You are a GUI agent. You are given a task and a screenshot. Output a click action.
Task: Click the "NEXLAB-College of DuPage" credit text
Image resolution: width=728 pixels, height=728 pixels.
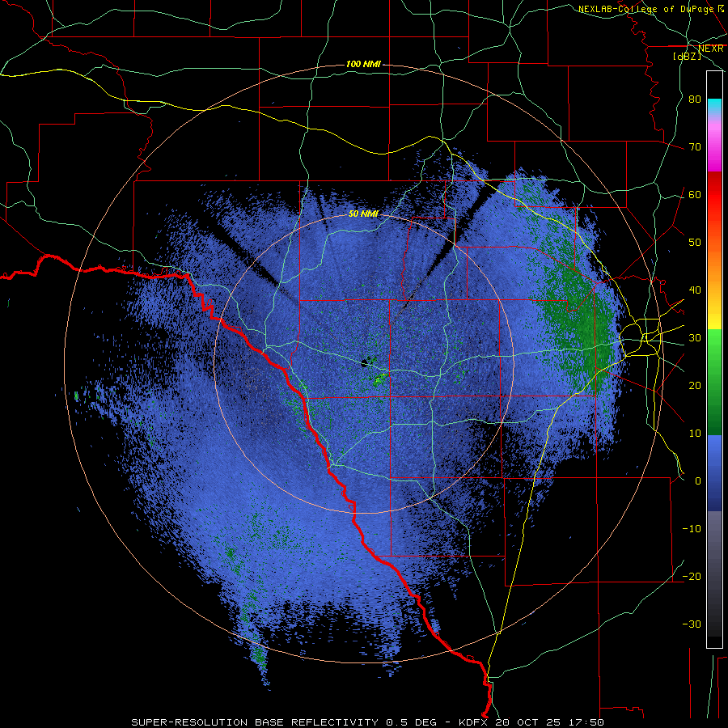point(645,9)
